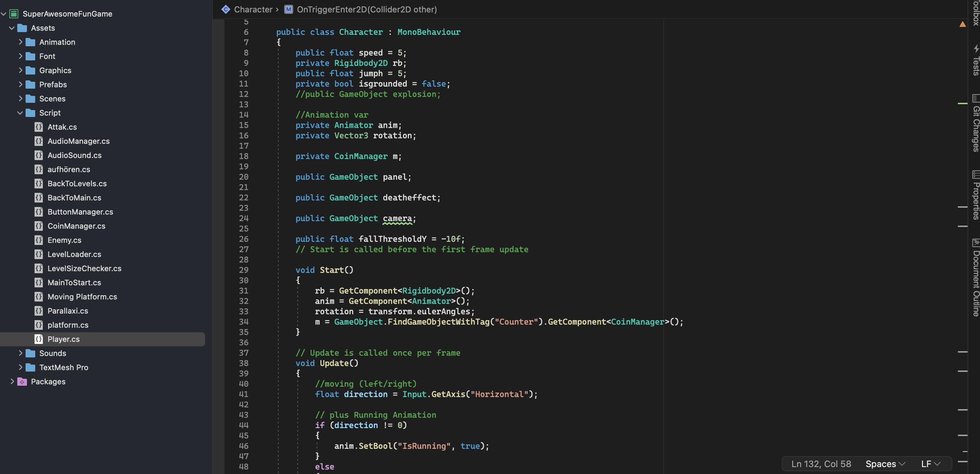The height and width of the screenshot is (474, 980).
Task: Click the platform.cs file icon
Action: pyautogui.click(x=39, y=325)
